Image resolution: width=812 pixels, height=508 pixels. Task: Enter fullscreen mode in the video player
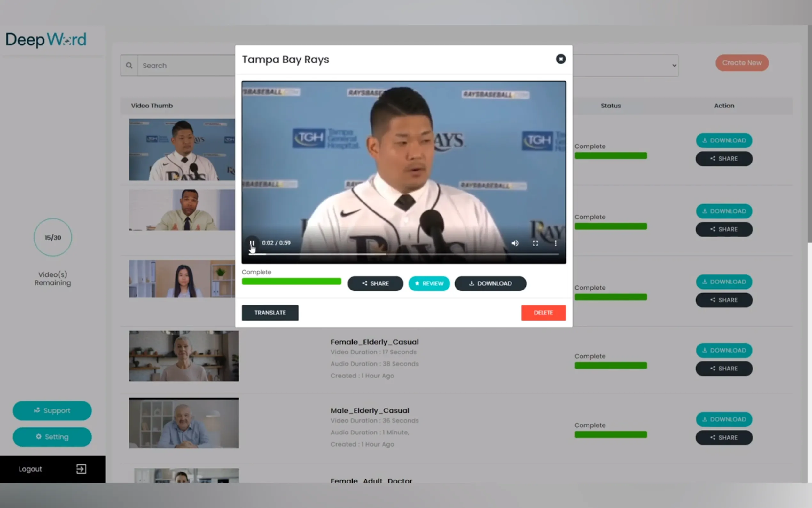[535, 243]
